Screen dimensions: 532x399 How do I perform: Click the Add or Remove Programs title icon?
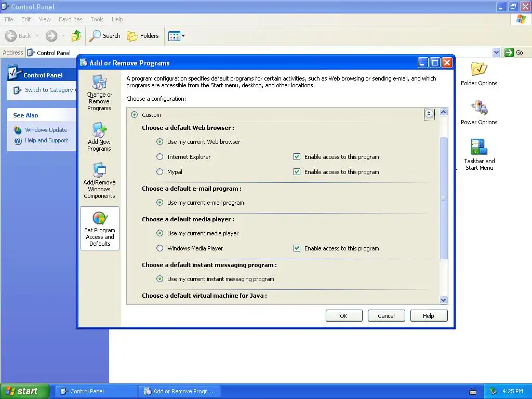(x=84, y=62)
